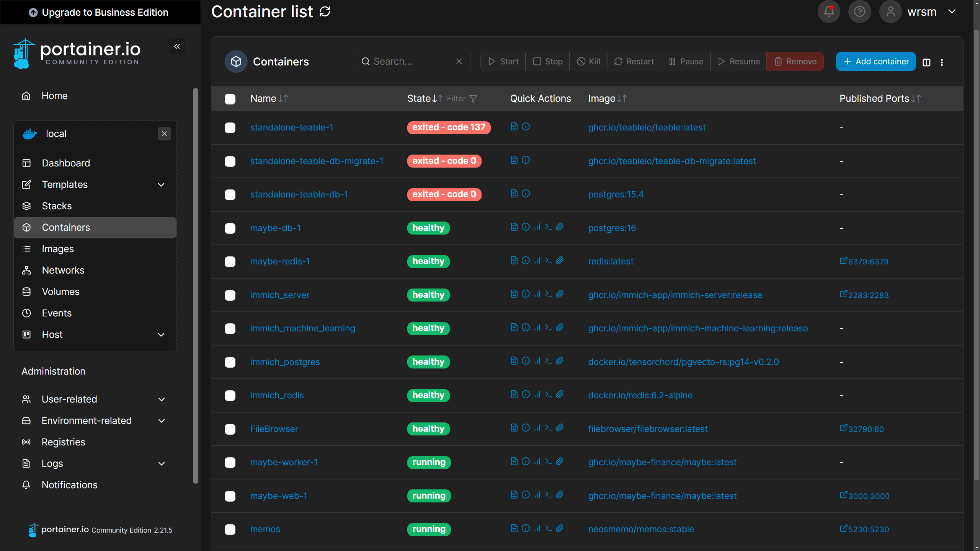
Task: View logs icon for standalone-teable-1
Action: pyautogui.click(x=514, y=127)
